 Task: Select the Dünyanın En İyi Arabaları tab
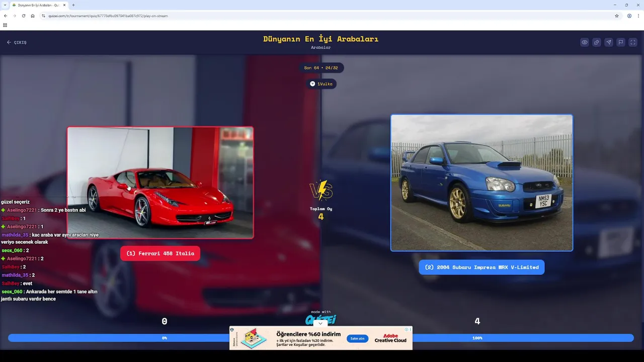point(39,5)
